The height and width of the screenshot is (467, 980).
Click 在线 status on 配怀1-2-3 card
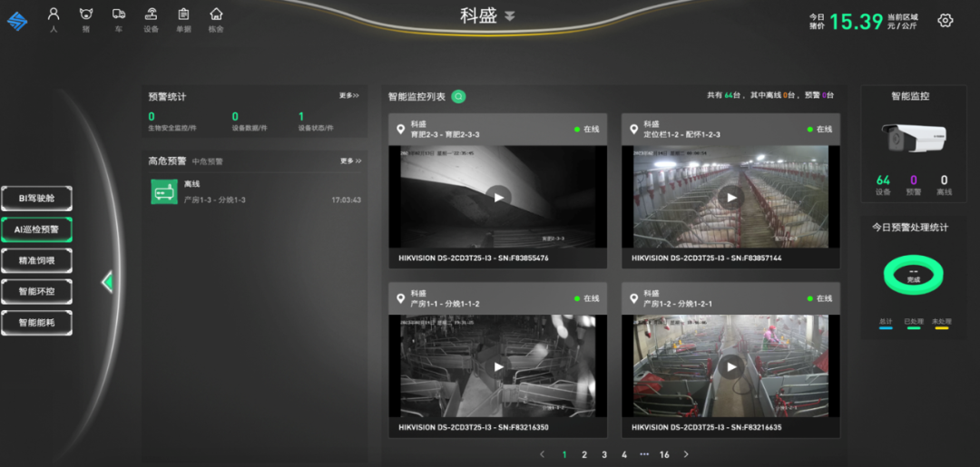tap(819, 130)
